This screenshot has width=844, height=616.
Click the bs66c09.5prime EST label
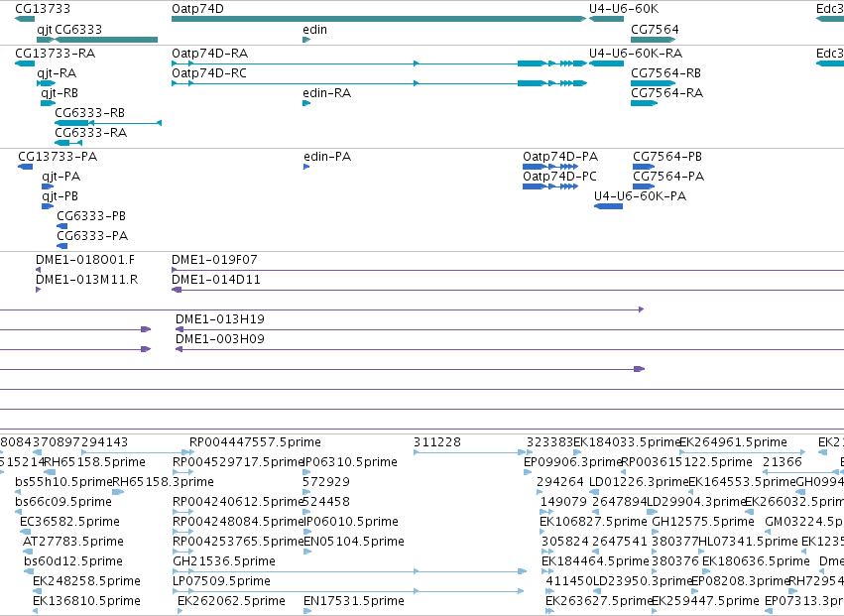(63, 502)
